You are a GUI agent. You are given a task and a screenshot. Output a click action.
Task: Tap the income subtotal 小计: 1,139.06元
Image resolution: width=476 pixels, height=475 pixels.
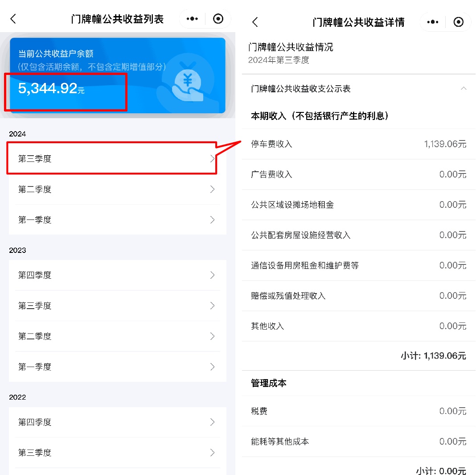(434, 355)
